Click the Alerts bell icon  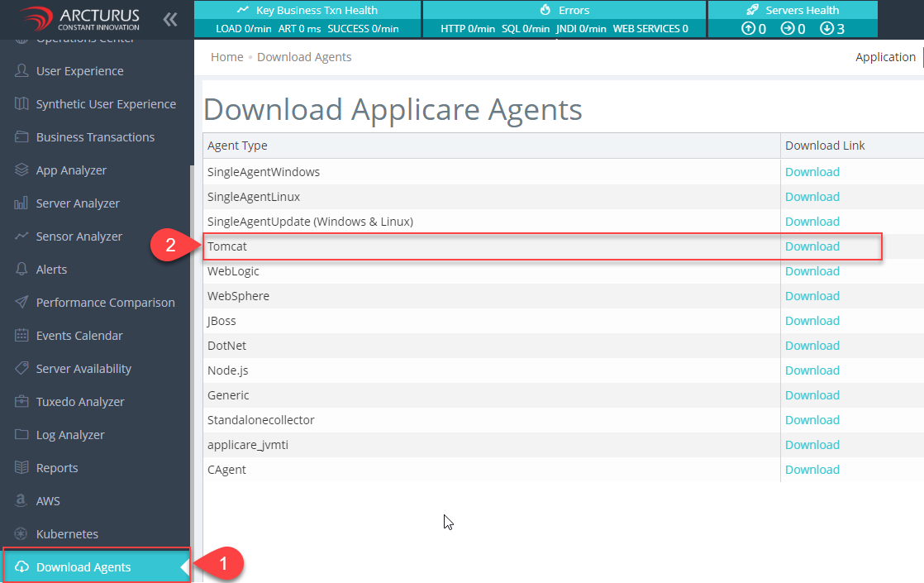click(21, 269)
